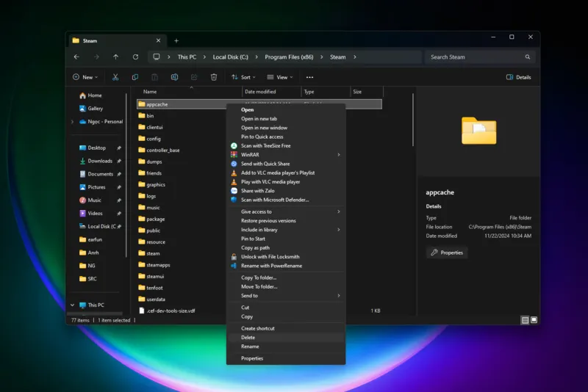Click the Properties button in details pane

pyautogui.click(x=447, y=253)
